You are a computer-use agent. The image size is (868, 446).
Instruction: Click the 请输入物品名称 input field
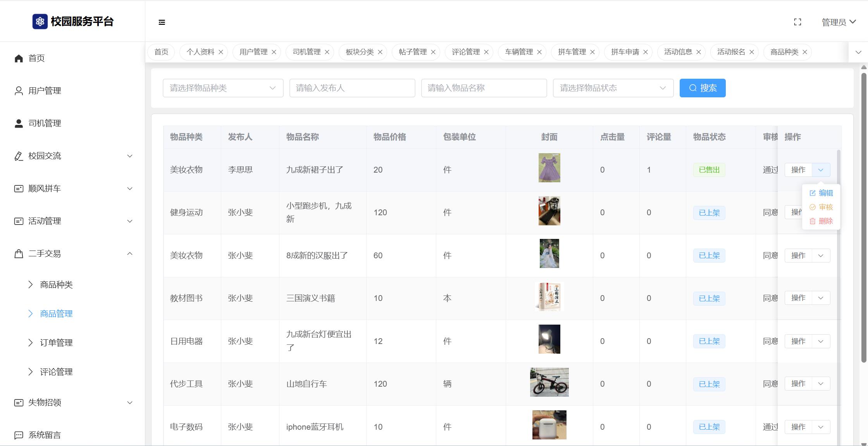coord(484,88)
